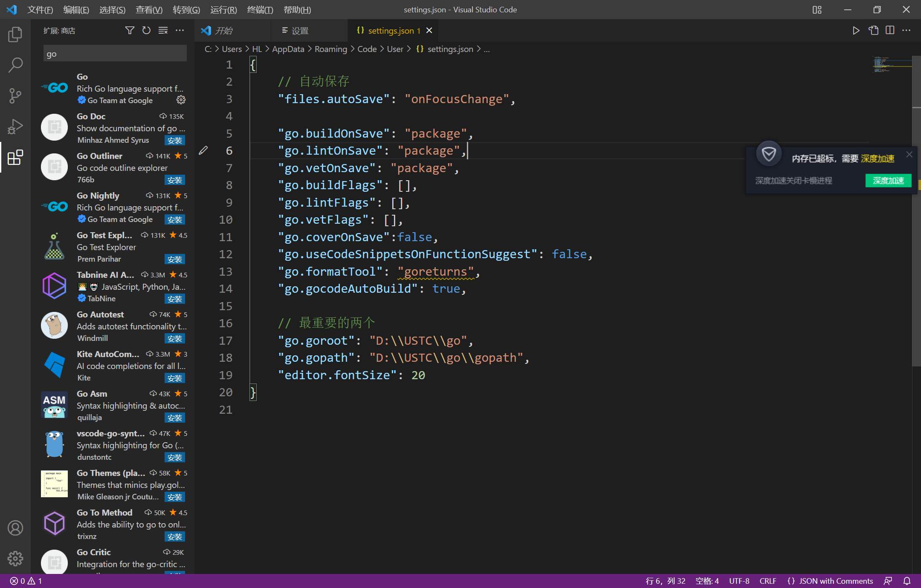The height and width of the screenshot is (588, 921).
Task: Close the settings.json tab
Action: [x=429, y=30]
